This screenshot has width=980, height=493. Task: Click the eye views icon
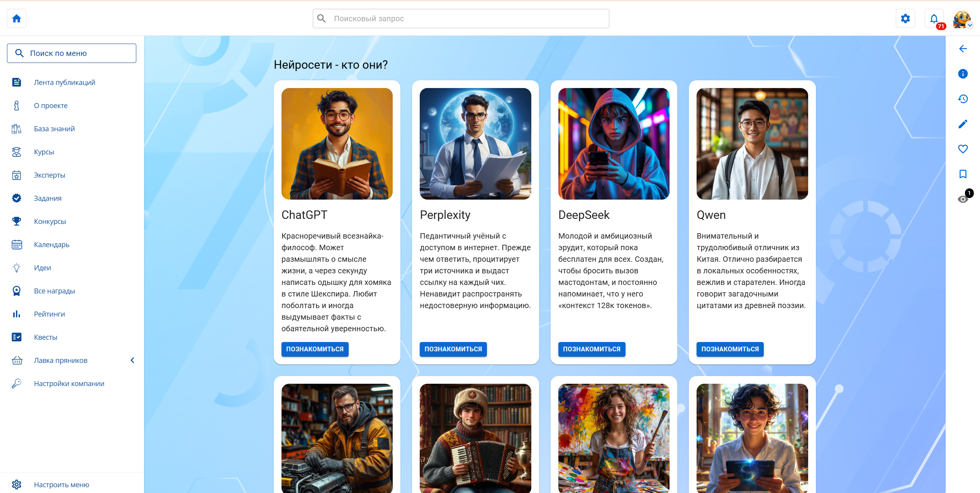point(963,199)
